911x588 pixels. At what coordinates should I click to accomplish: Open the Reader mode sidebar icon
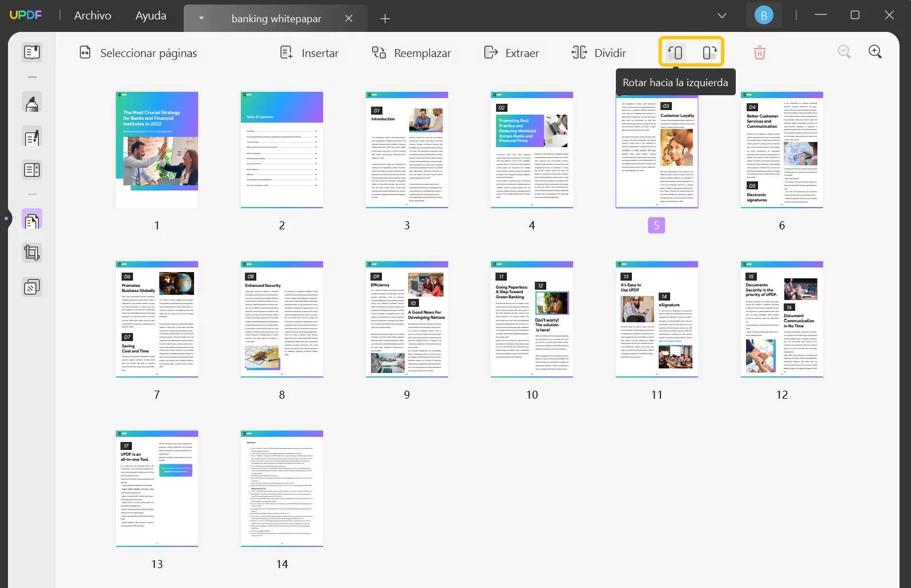point(32,52)
